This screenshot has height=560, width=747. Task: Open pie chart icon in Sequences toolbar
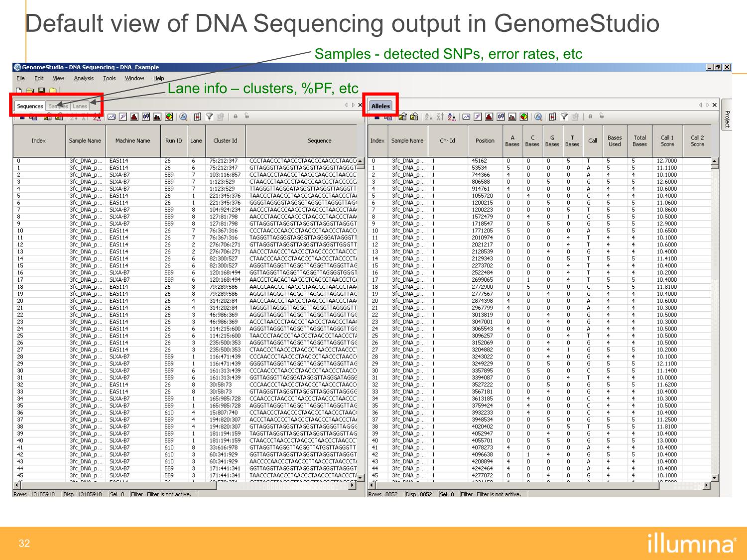[169, 116]
